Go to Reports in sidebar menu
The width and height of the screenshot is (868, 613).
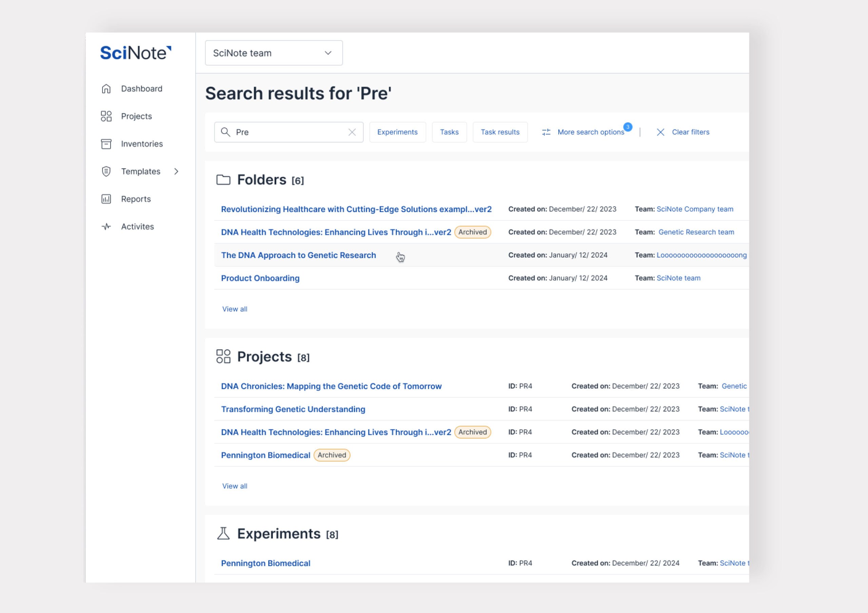[x=136, y=199]
